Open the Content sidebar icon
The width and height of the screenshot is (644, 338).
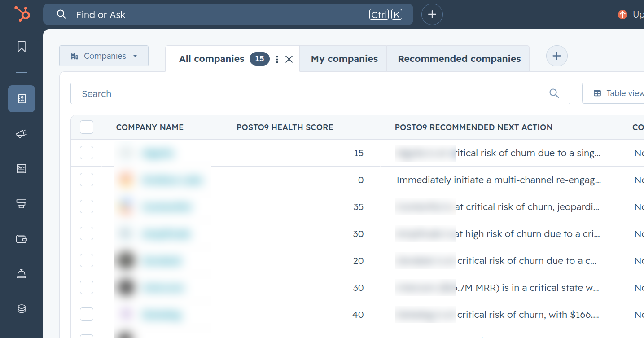(22, 168)
